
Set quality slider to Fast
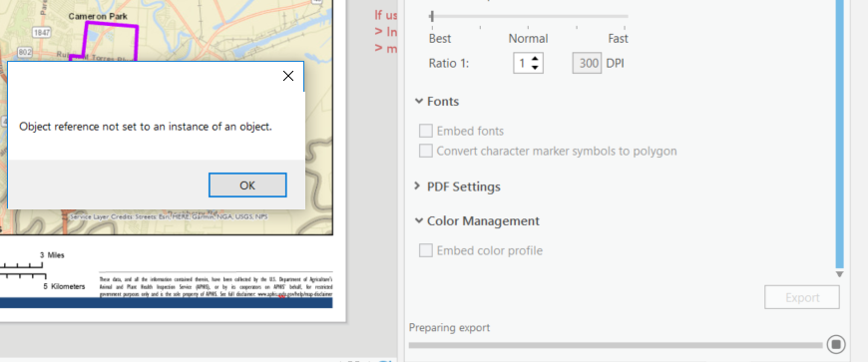(625, 17)
